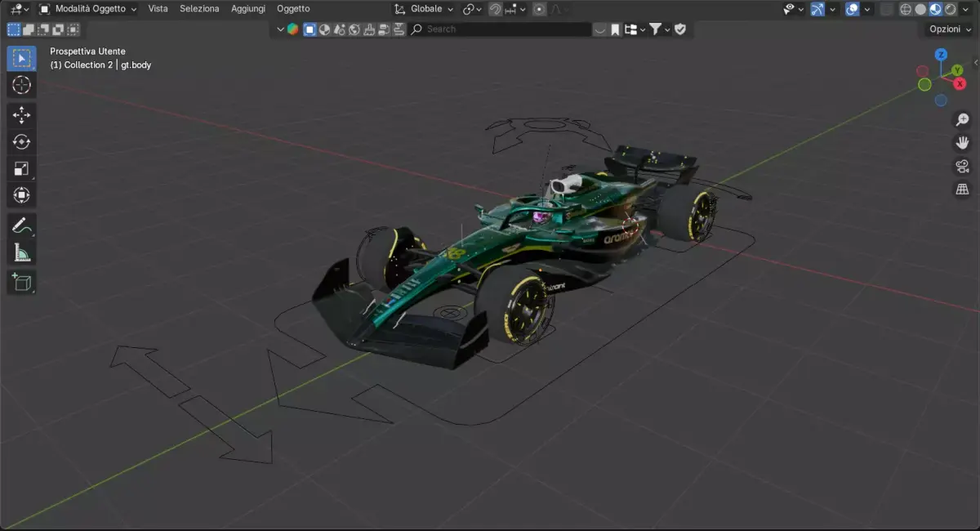Set selection mode to new selection

[x=14, y=29]
